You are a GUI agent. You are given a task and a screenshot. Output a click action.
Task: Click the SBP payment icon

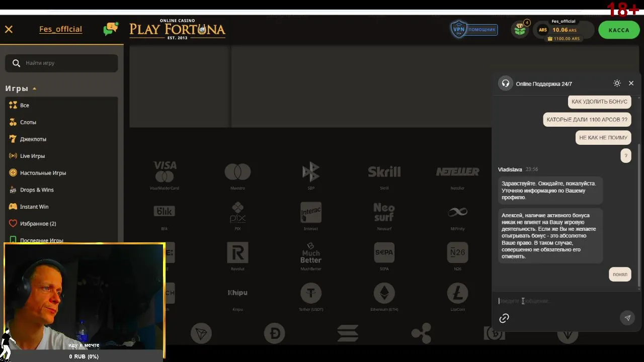(x=311, y=171)
